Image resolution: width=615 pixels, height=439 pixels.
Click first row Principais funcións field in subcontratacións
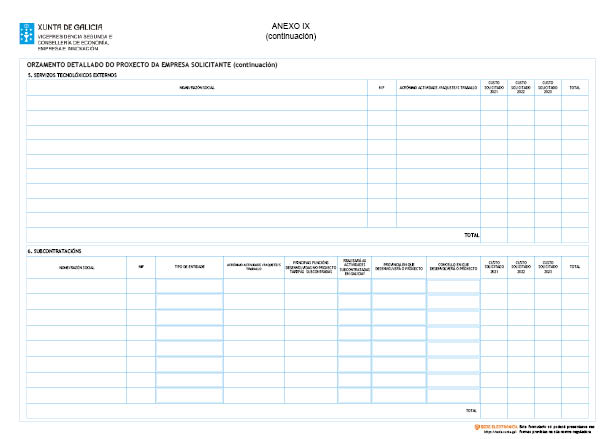[x=310, y=286]
